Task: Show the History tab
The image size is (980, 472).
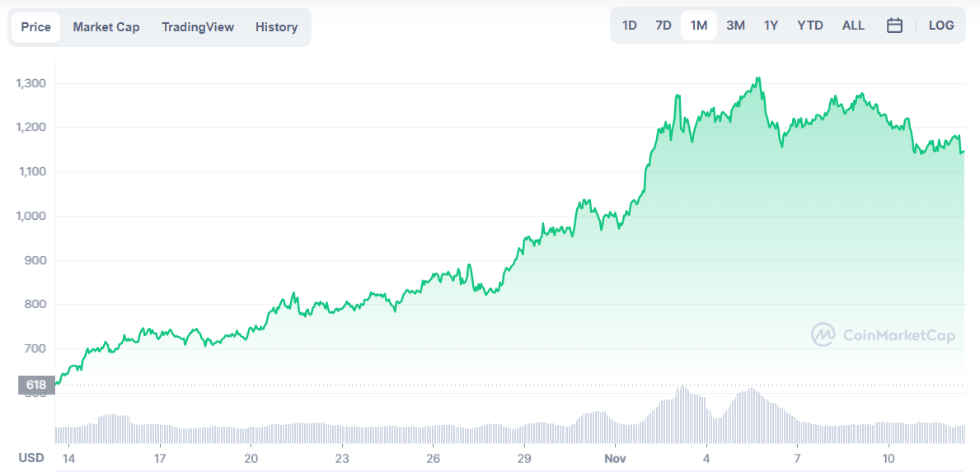Action: [276, 27]
